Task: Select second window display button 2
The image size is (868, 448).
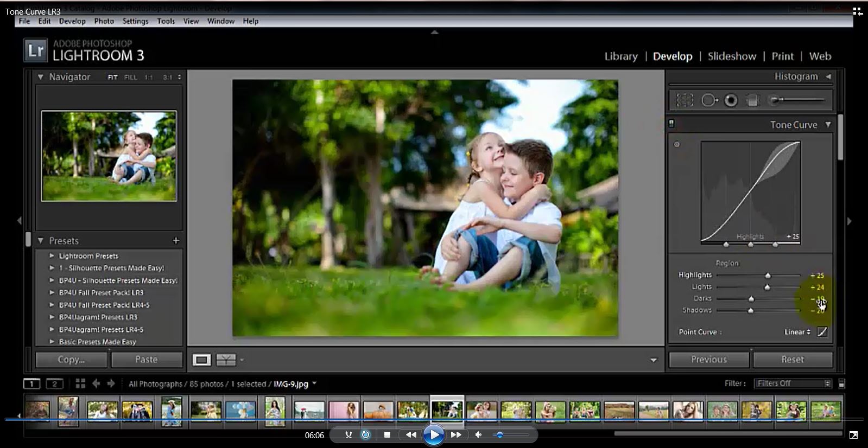Action: [x=55, y=384]
